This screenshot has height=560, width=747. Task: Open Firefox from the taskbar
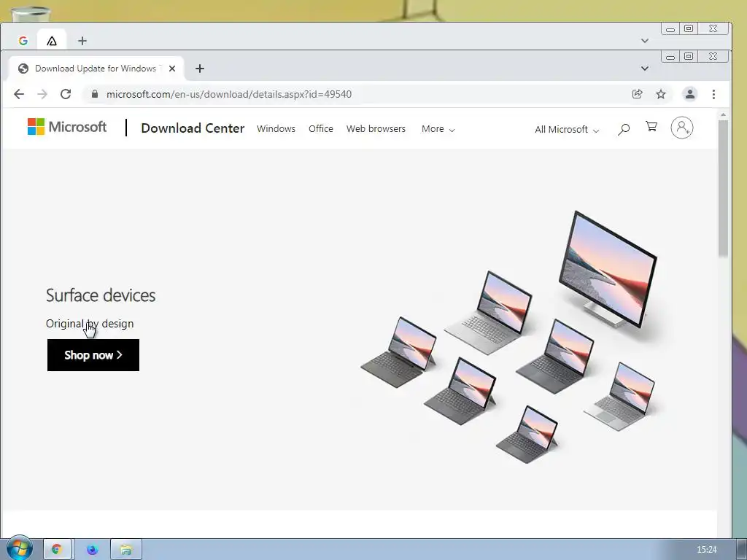tap(92, 549)
